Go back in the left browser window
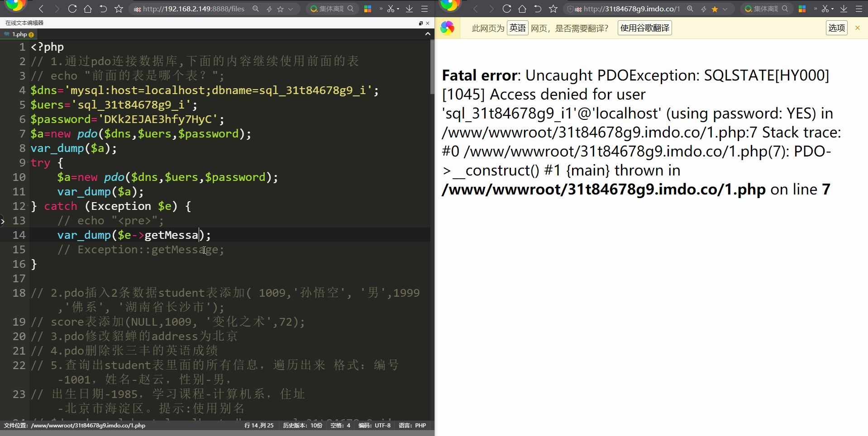Screen dimensions: 868x436 [41, 9]
